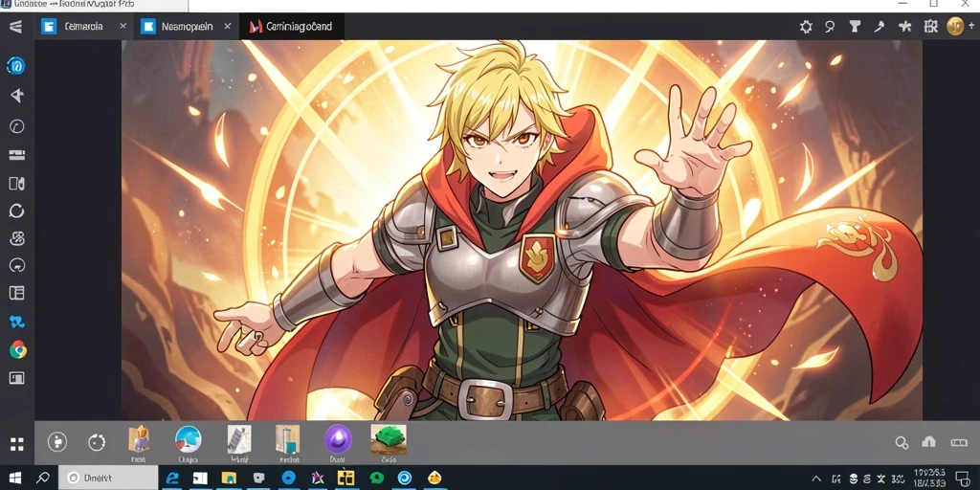Open the window layout panel icon in the sidebar
Screen dimensions: 980x490
(17, 293)
